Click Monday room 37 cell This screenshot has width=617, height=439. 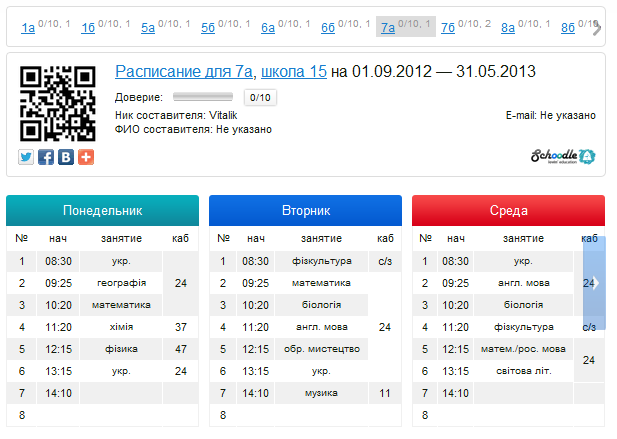(181, 327)
